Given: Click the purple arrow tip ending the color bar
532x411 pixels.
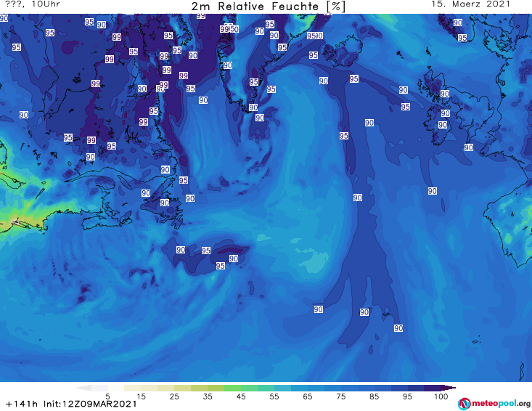Looking at the screenshot, I should (449, 388).
